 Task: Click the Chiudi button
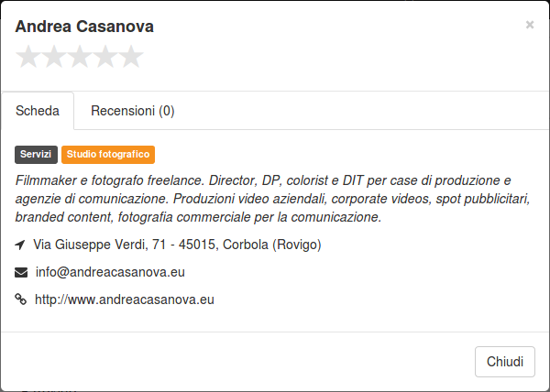click(505, 362)
